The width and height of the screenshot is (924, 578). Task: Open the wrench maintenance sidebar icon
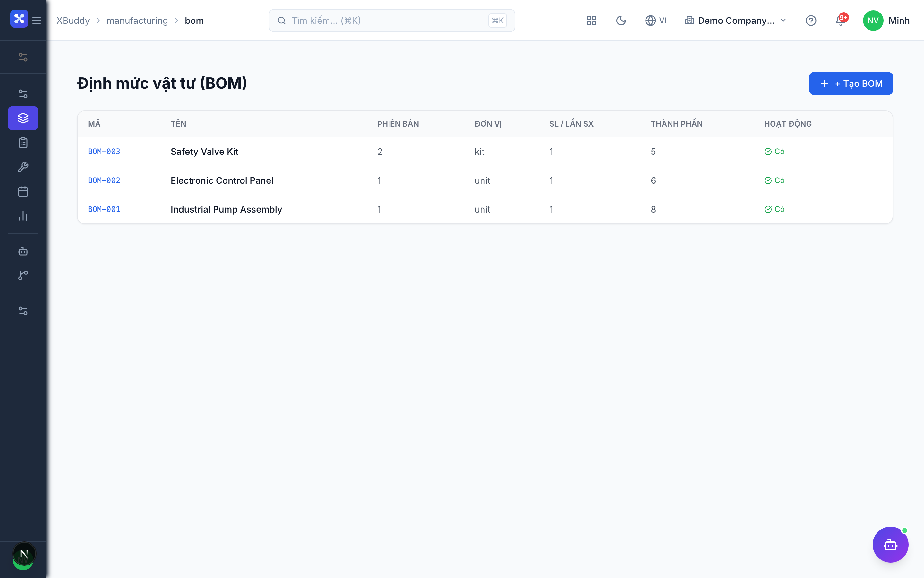pyautogui.click(x=23, y=167)
